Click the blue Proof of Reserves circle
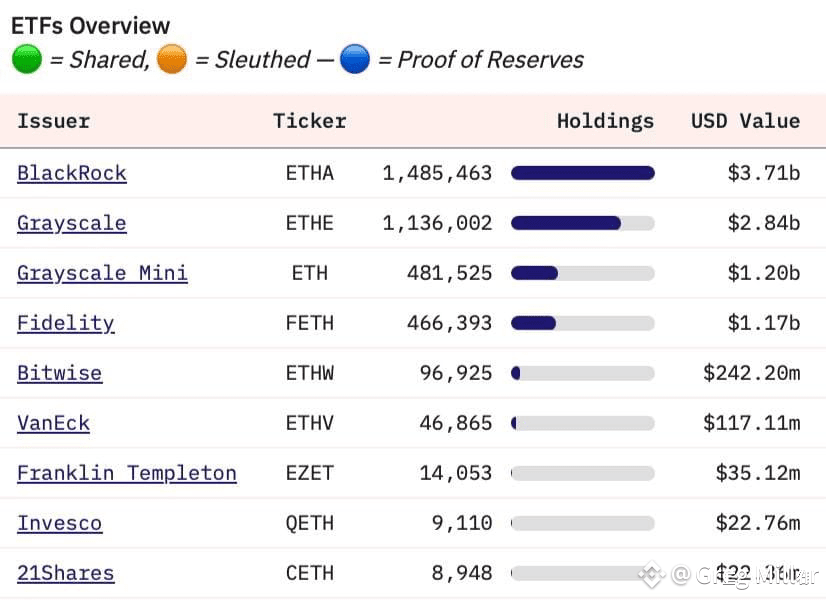This screenshot has height=600, width=826. (x=355, y=59)
